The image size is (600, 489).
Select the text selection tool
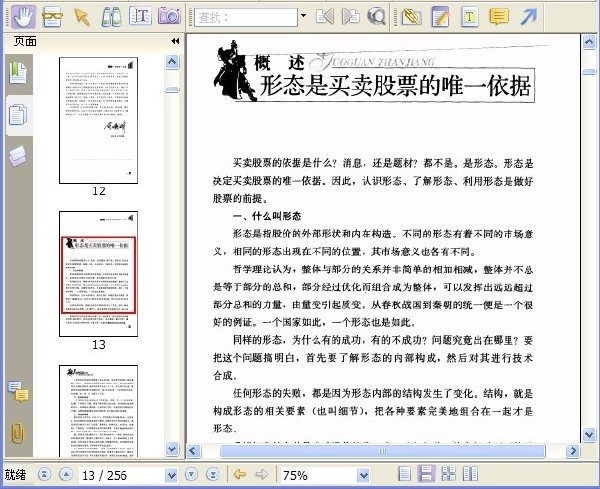[140, 16]
